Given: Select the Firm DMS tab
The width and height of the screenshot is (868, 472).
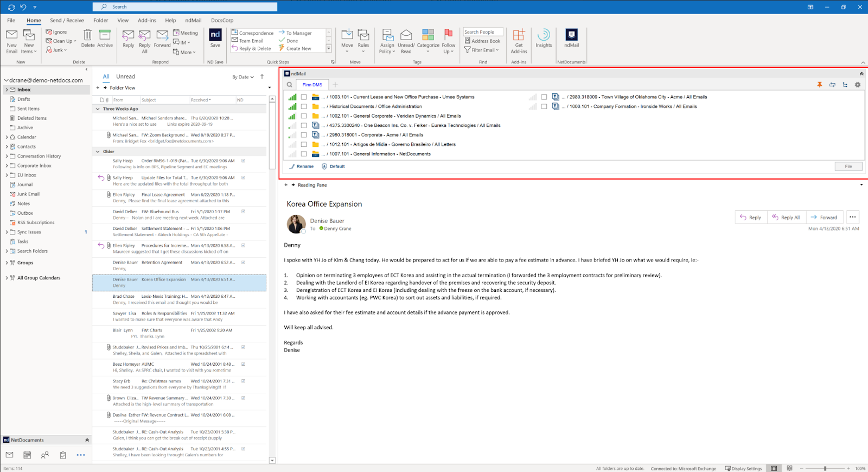Looking at the screenshot, I should point(312,85).
